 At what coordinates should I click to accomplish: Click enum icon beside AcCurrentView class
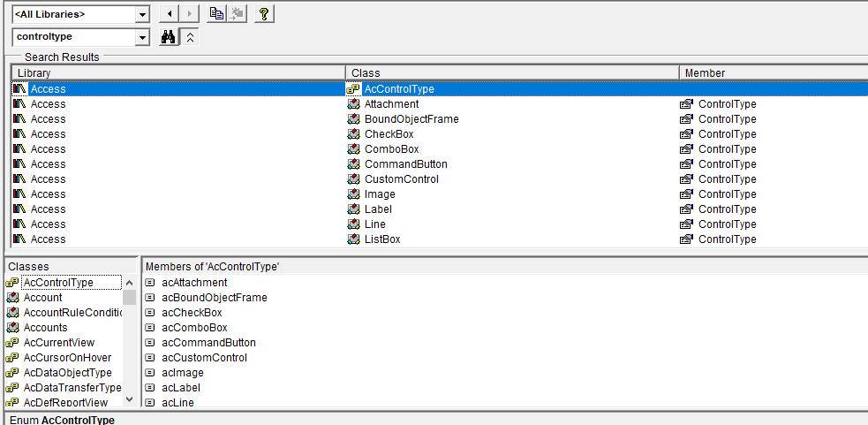coord(12,343)
